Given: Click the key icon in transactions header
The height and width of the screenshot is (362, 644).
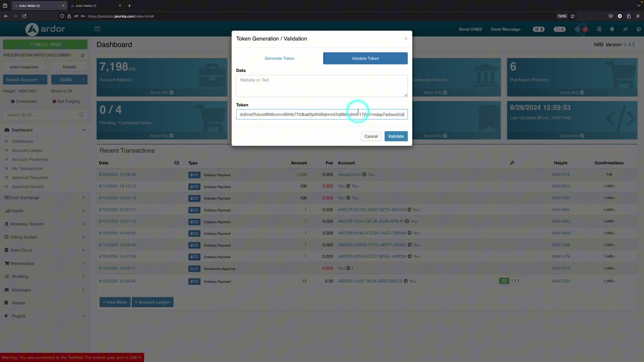Looking at the screenshot, I should coord(512,163).
